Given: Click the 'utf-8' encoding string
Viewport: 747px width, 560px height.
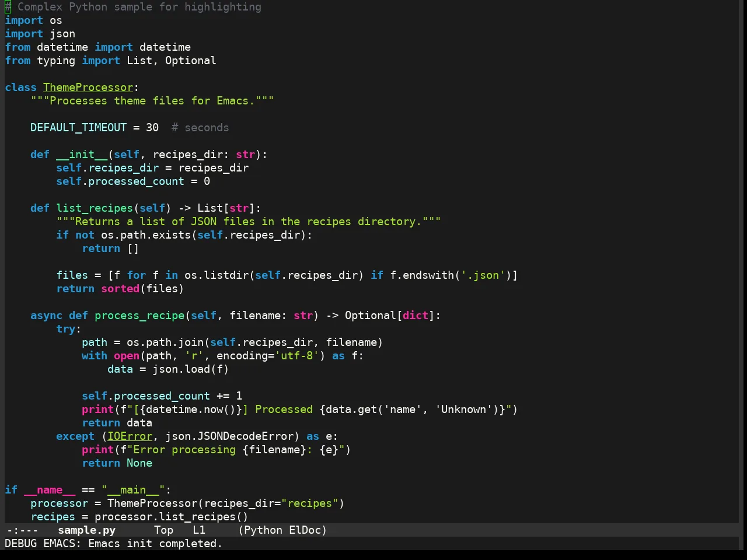Looking at the screenshot, I should pos(296,356).
